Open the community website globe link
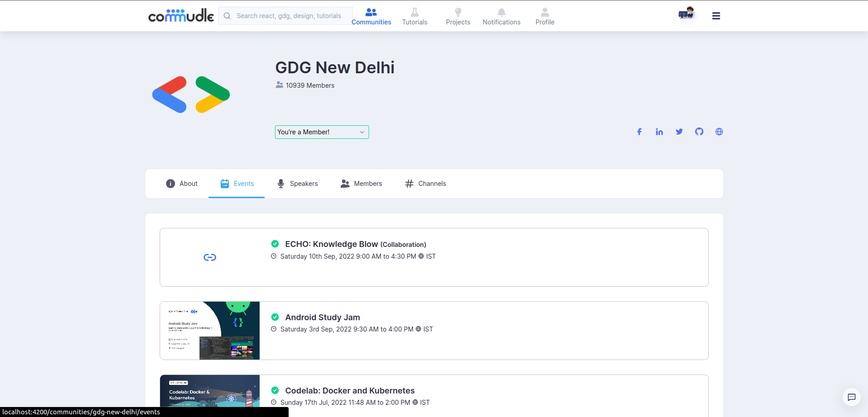Image resolution: width=868 pixels, height=417 pixels. [x=719, y=132]
